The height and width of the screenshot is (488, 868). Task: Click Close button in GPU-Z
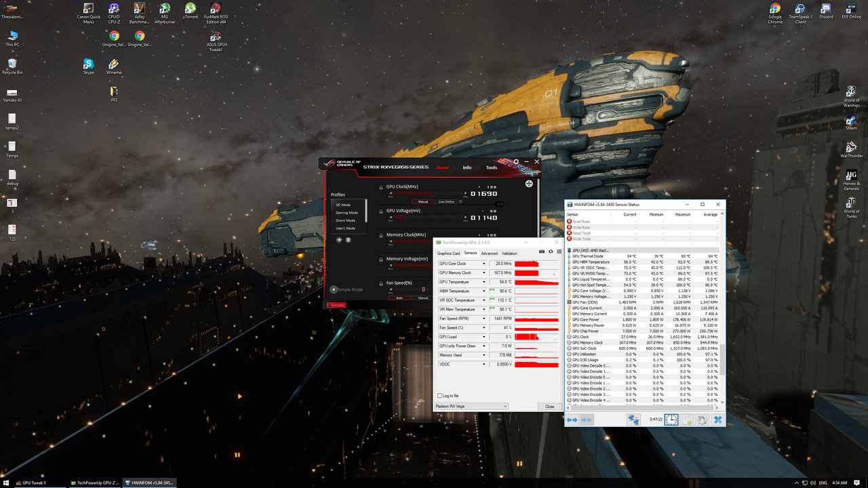(x=550, y=406)
